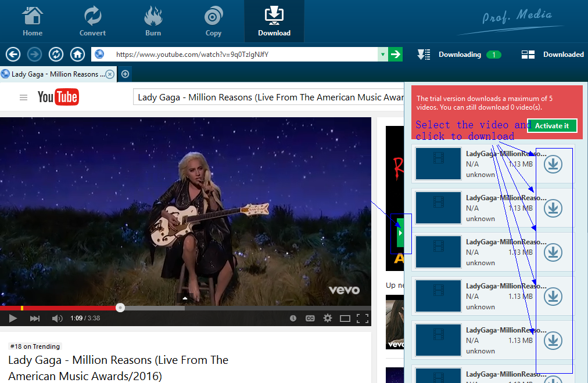This screenshot has width=588, height=383.
Task: Go back in the built-in browser
Action: point(13,55)
